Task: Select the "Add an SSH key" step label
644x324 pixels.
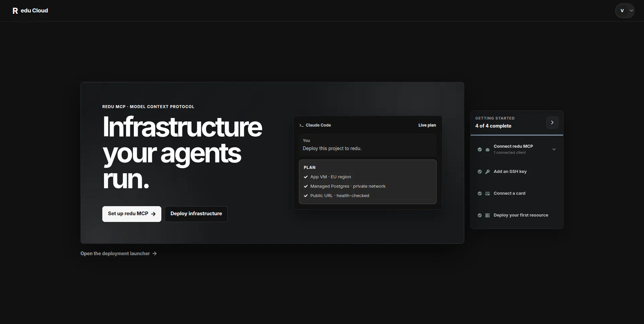Action: pyautogui.click(x=510, y=172)
